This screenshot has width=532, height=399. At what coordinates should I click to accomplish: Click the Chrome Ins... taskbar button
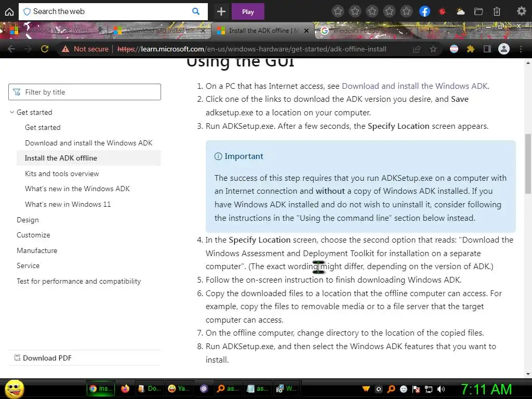click(101, 389)
